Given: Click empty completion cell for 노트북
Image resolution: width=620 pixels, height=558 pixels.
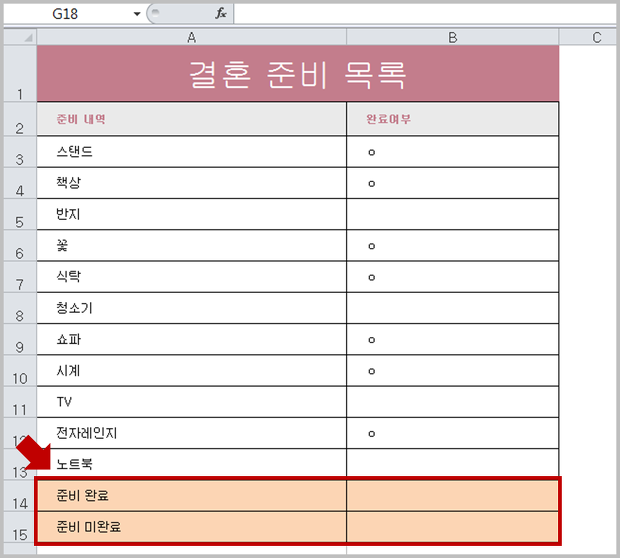Looking at the screenshot, I should tap(453, 463).
